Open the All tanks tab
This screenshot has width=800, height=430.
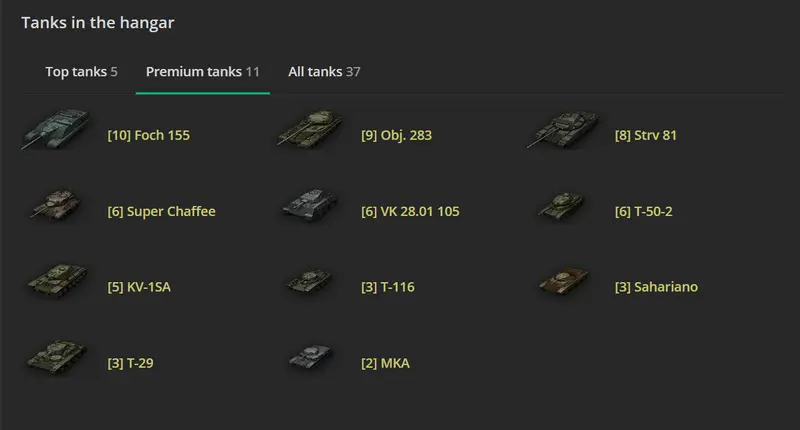click(x=324, y=72)
